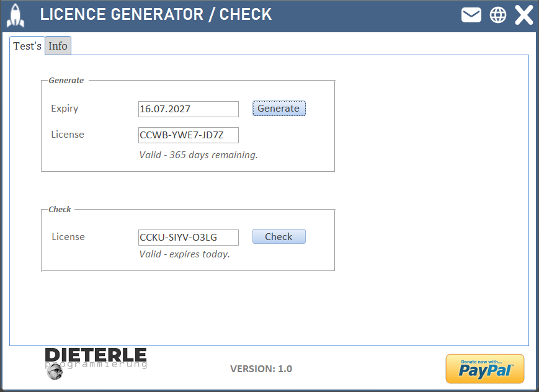Select the Test's tab
The width and height of the screenshot is (539, 392).
coord(27,46)
